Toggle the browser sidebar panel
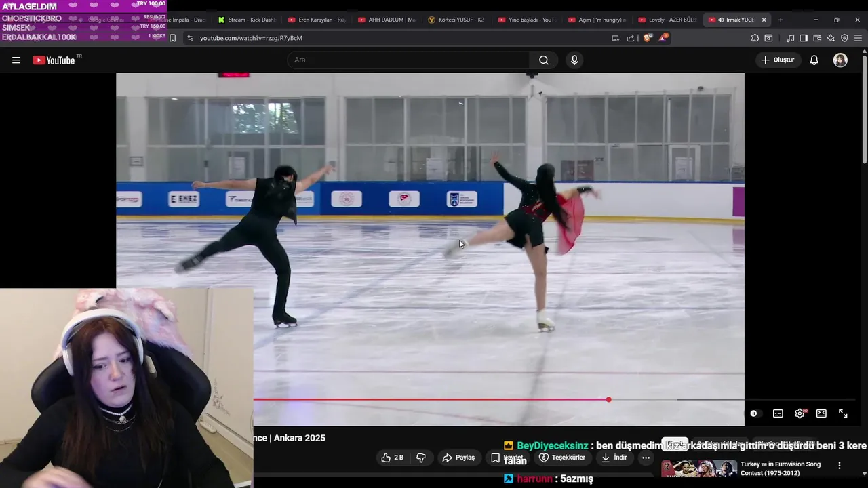The image size is (868, 488). click(804, 38)
